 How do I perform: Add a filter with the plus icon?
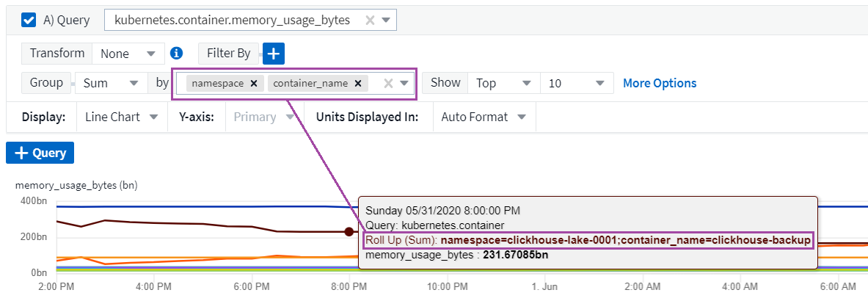point(274,54)
